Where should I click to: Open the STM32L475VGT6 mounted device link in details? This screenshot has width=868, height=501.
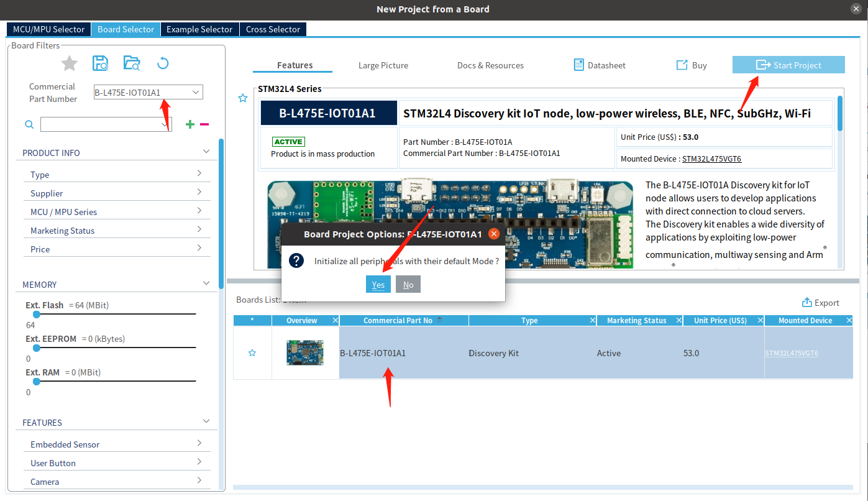point(711,159)
